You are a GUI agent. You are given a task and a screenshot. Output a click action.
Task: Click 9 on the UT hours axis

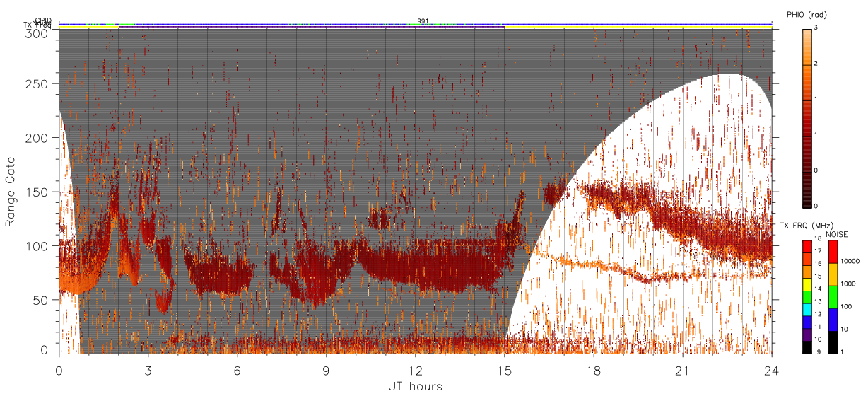click(x=327, y=371)
